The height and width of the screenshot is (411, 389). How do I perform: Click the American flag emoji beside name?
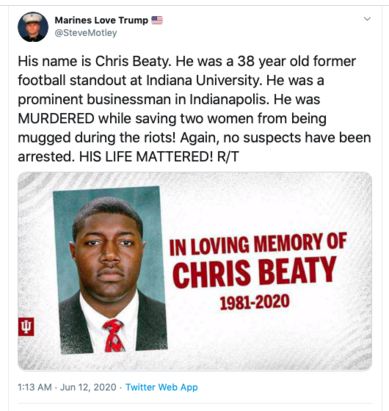coord(157,20)
